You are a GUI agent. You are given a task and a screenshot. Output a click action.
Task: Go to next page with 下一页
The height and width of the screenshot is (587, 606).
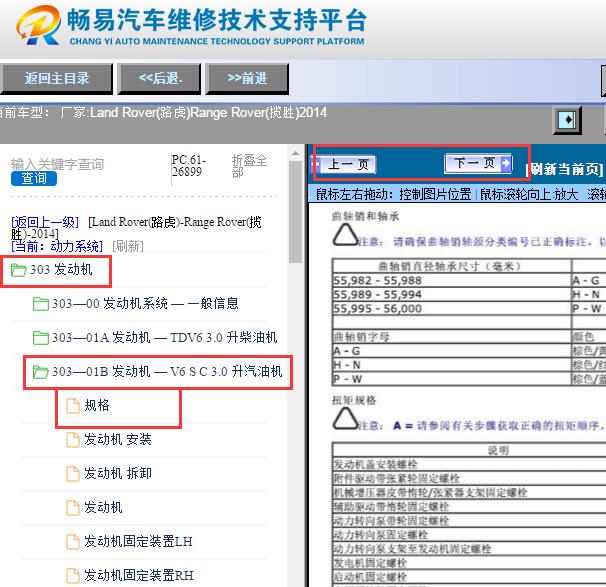pyautogui.click(x=478, y=163)
